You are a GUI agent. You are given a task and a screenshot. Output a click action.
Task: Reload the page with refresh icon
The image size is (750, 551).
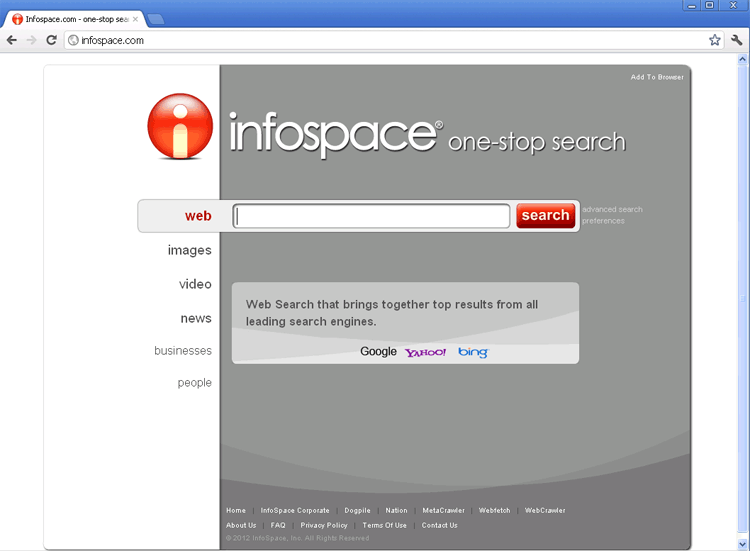[x=51, y=40]
